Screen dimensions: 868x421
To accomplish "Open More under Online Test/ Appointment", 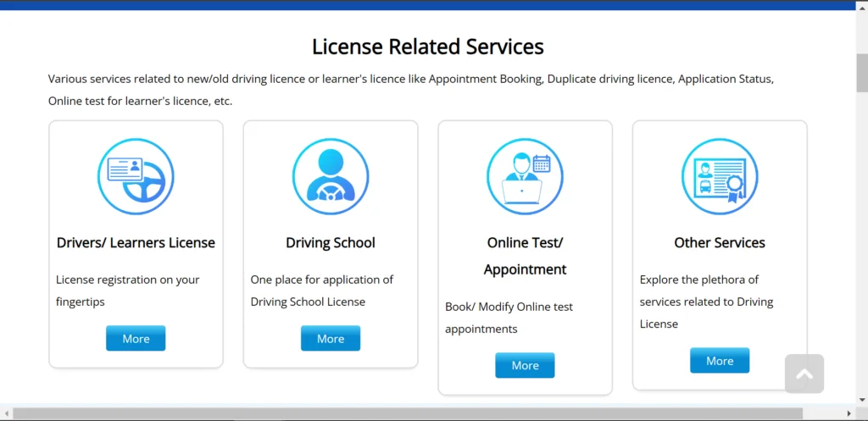I will tap(525, 366).
